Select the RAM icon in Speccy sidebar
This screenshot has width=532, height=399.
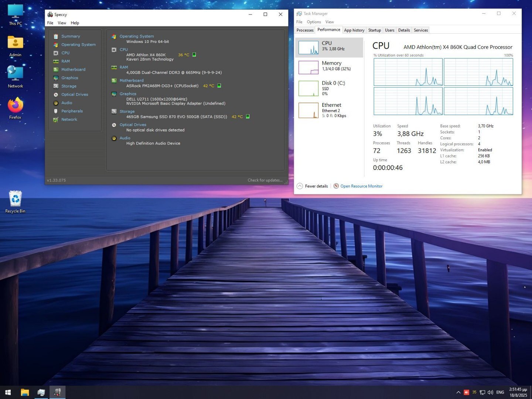[56, 61]
